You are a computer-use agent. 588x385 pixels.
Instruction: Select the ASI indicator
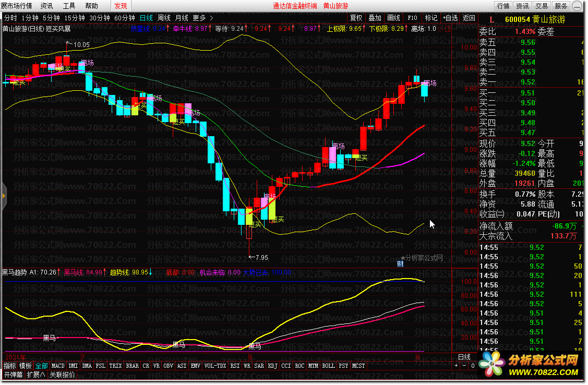pyautogui.click(x=182, y=366)
